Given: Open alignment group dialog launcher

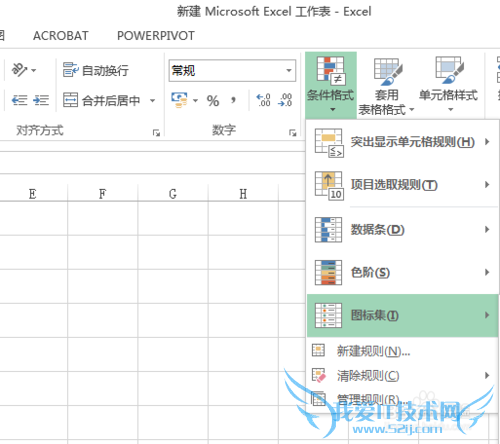Looking at the screenshot, I should pyautogui.click(x=156, y=133).
